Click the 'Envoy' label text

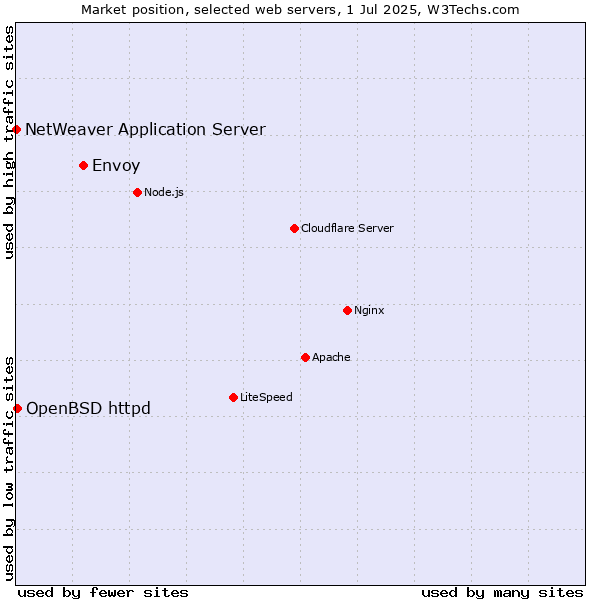116,166
